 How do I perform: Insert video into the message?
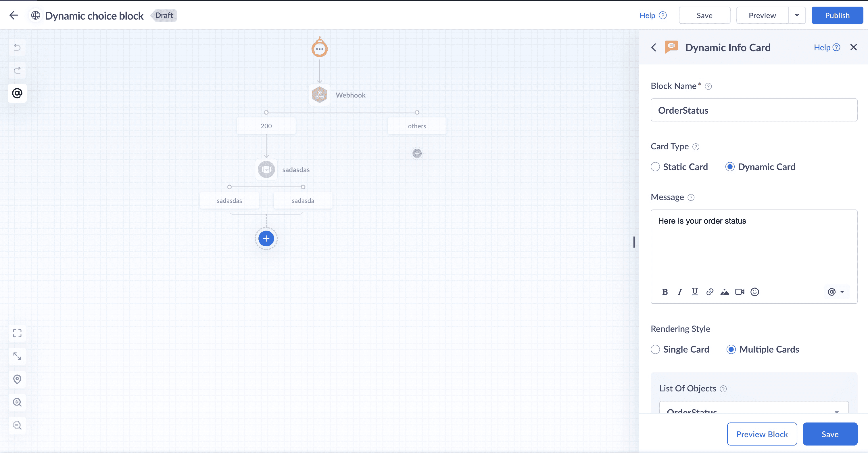point(740,292)
